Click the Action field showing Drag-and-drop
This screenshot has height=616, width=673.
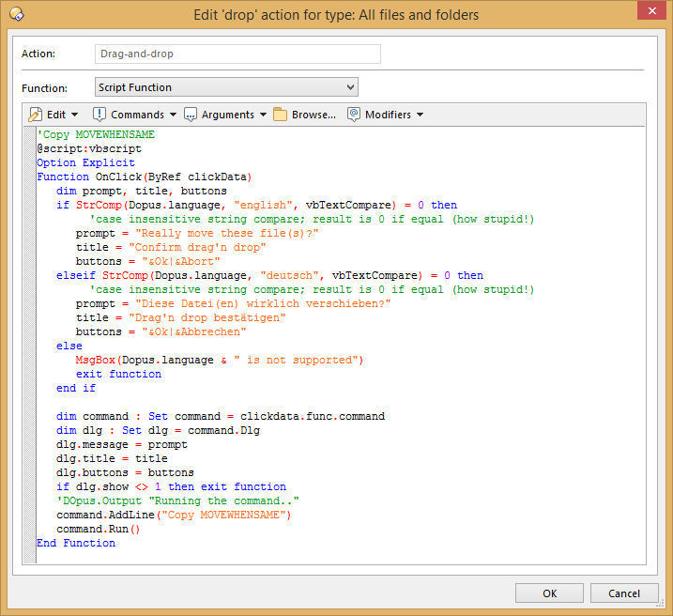237,54
